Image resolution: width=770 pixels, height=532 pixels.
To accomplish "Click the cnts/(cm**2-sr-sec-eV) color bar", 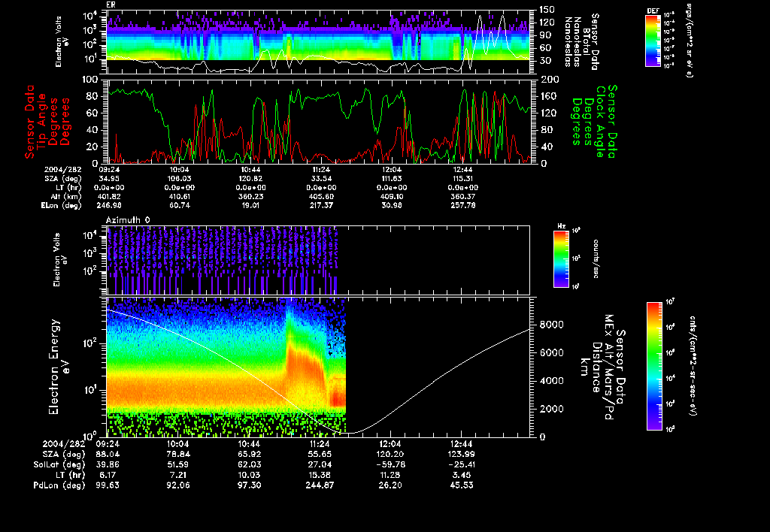I will pos(654,366).
